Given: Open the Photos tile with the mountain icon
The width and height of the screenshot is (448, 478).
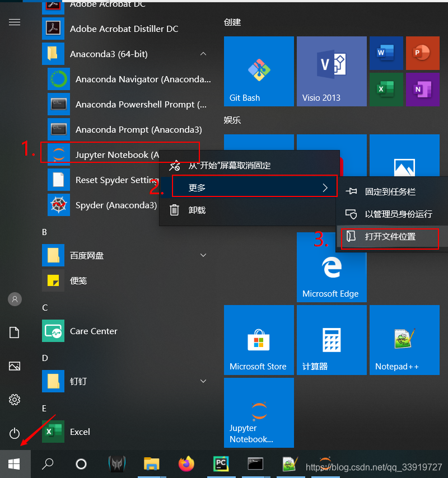Looking at the screenshot, I should 404,156.
